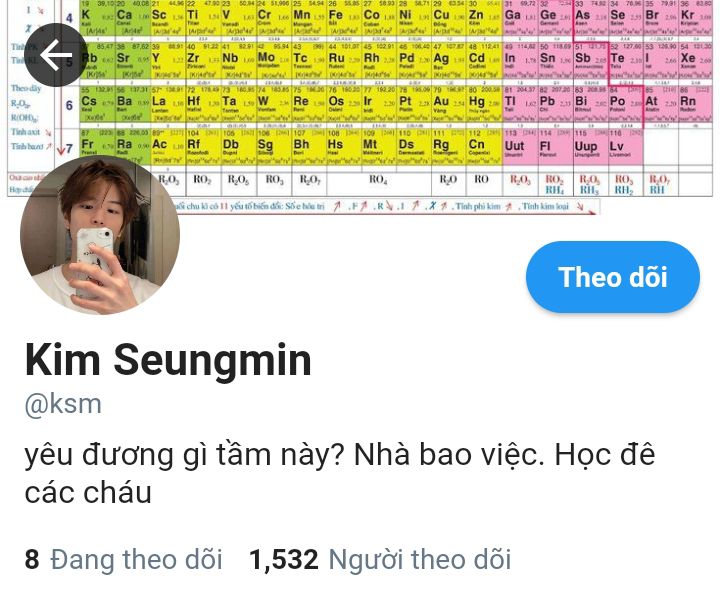This screenshot has height=606, width=720.
Task: Click the Theo dõi follow button
Action: point(613,277)
